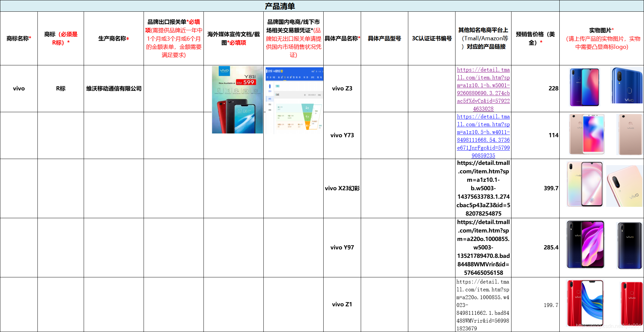Click the empty 具体产品型号 cell for vivo Z3

click(x=385, y=88)
